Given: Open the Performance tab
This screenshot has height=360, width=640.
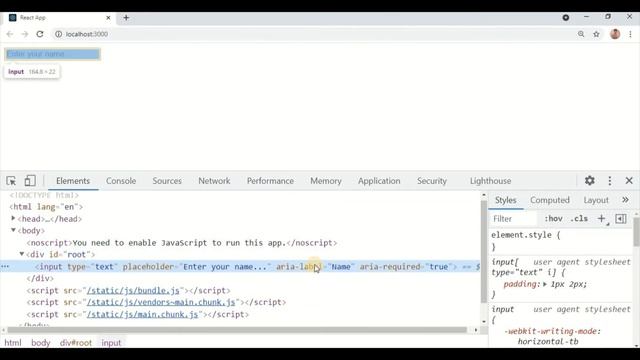Looking at the screenshot, I should pos(270,181).
